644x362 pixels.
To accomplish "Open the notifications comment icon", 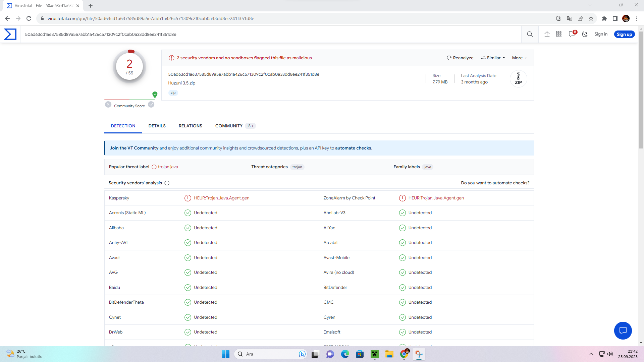I will coord(572,34).
